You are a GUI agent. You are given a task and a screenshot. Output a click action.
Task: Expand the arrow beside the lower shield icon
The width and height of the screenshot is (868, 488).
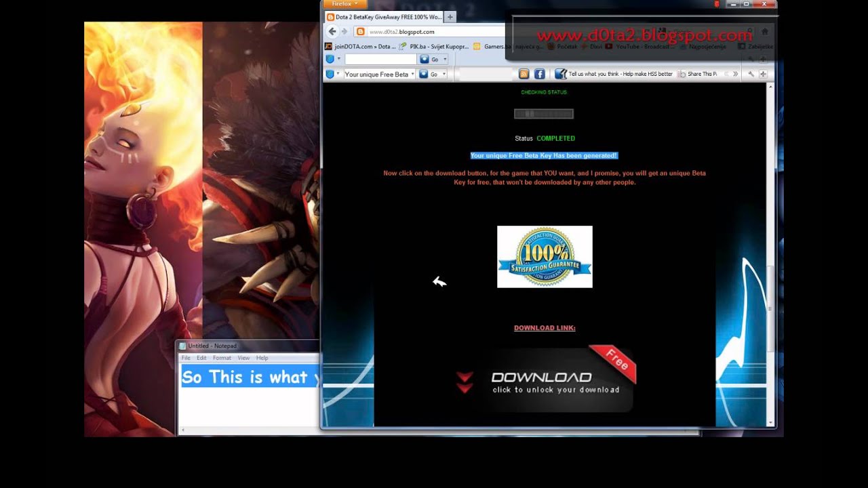click(339, 74)
